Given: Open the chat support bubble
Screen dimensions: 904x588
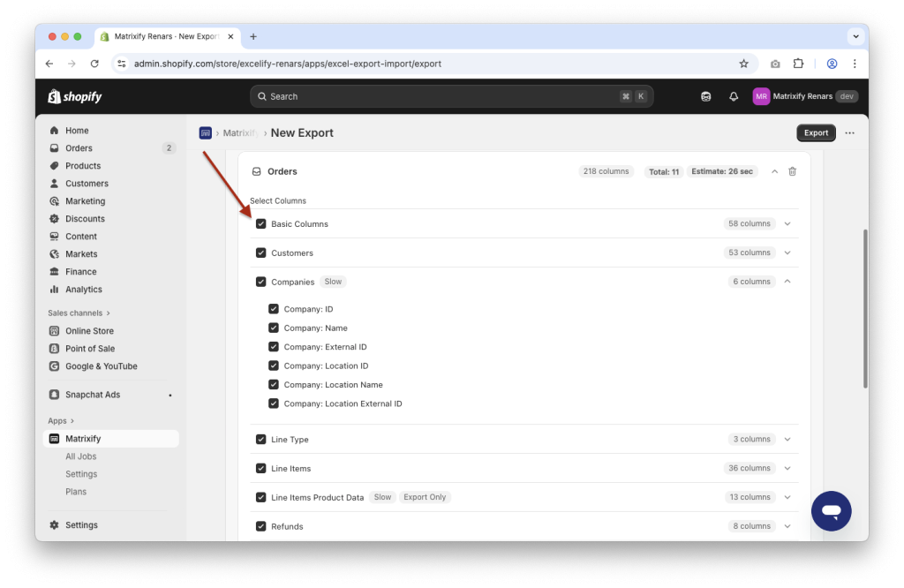Looking at the screenshot, I should 831,510.
